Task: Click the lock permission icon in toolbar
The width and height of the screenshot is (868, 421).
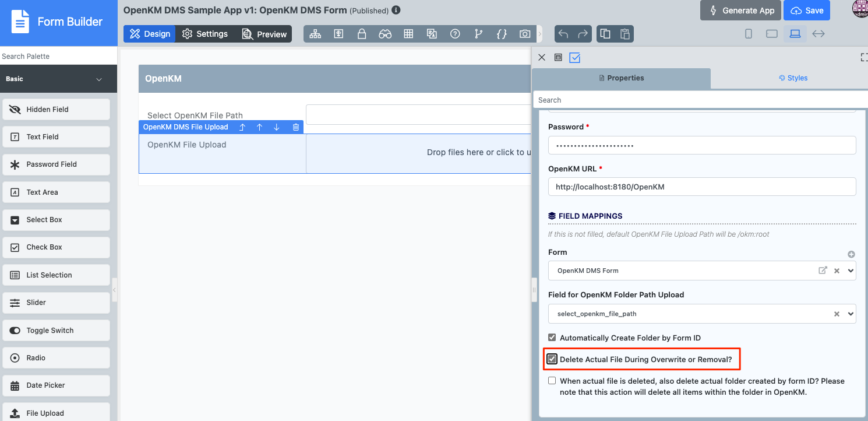Action: [362, 34]
